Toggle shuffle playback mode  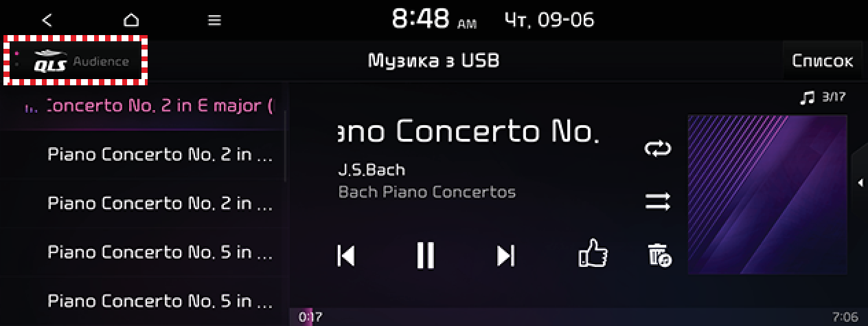click(657, 202)
